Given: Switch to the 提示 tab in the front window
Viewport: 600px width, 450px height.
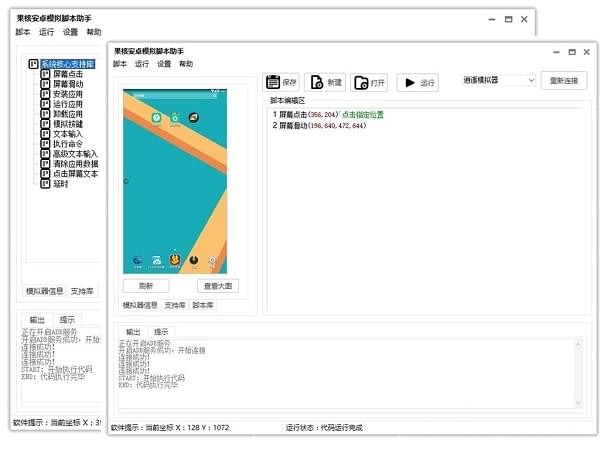Looking at the screenshot, I should coord(161,332).
